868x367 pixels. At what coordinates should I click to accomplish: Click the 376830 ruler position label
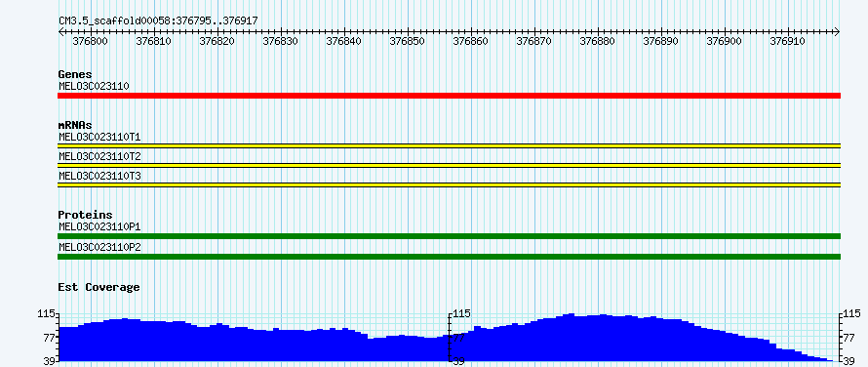(281, 41)
